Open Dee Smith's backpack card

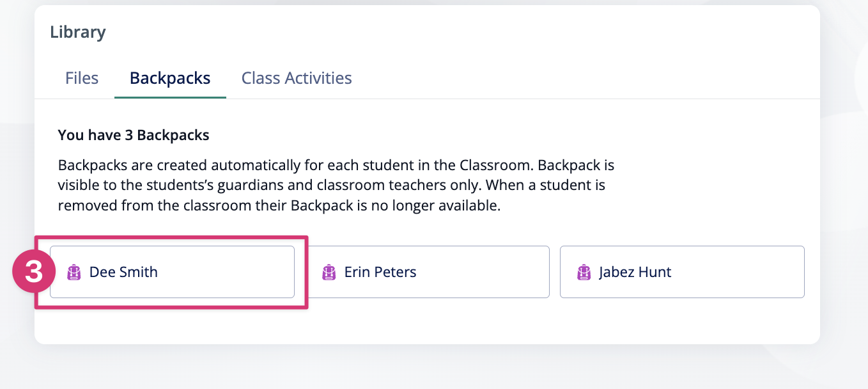click(x=173, y=272)
